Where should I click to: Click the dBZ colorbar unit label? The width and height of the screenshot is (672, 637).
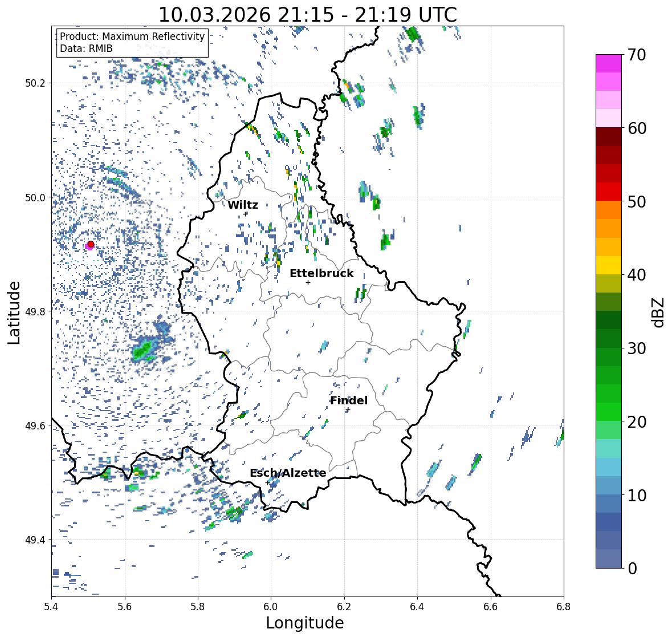[659, 312]
